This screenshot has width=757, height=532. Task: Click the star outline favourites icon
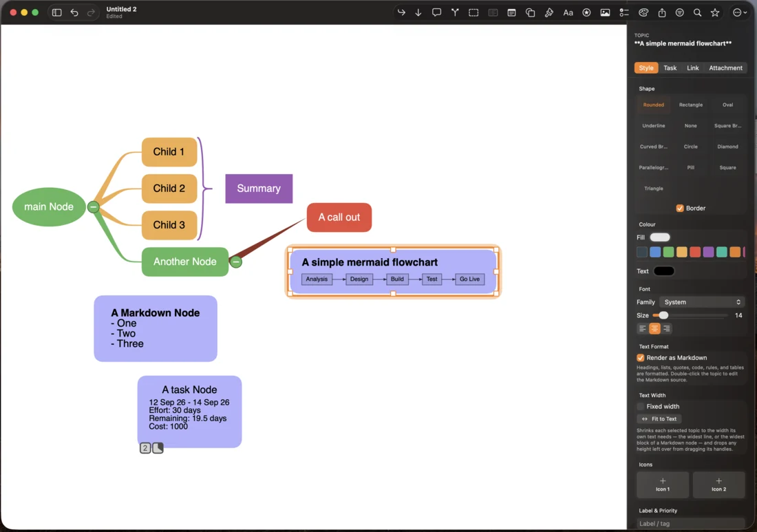[715, 12]
